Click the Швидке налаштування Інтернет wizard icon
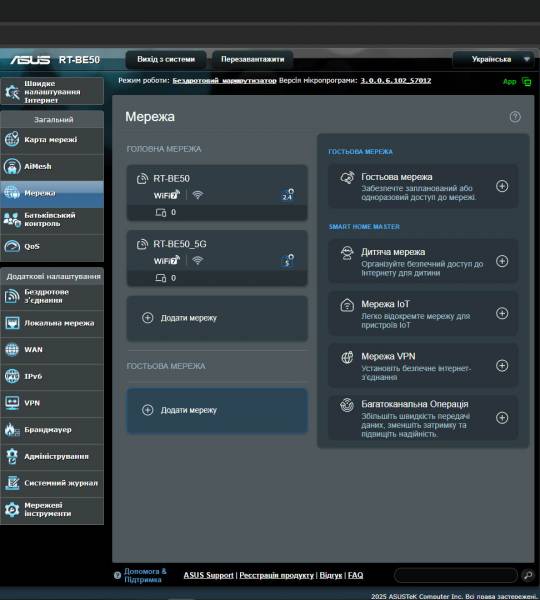The image size is (540, 600). [x=12, y=92]
